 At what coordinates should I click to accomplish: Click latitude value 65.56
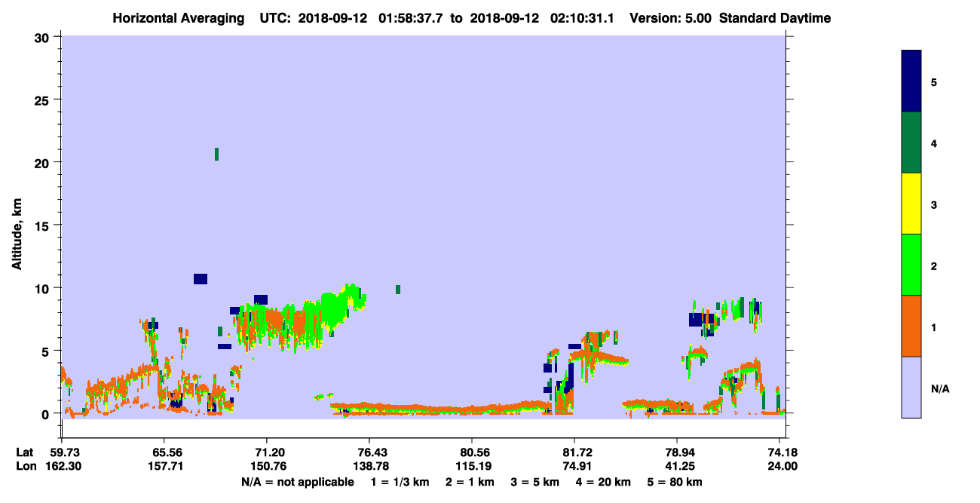click(164, 452)
